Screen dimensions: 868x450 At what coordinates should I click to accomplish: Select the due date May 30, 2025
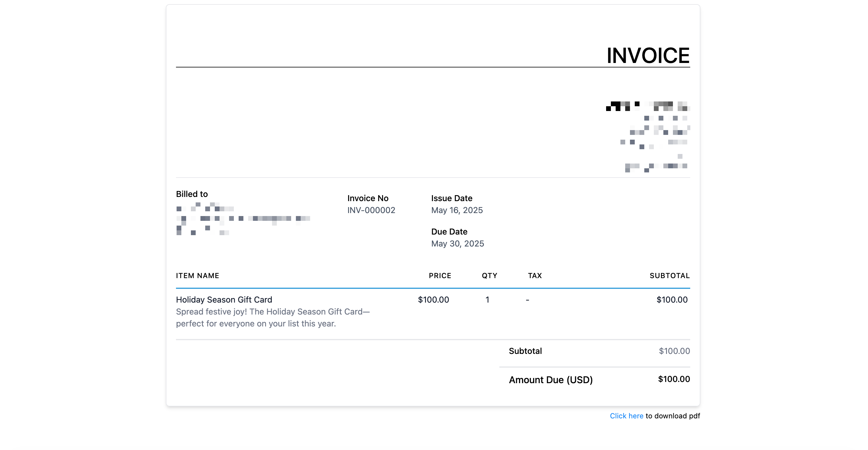pyautogui.click(x=457, y=244)
